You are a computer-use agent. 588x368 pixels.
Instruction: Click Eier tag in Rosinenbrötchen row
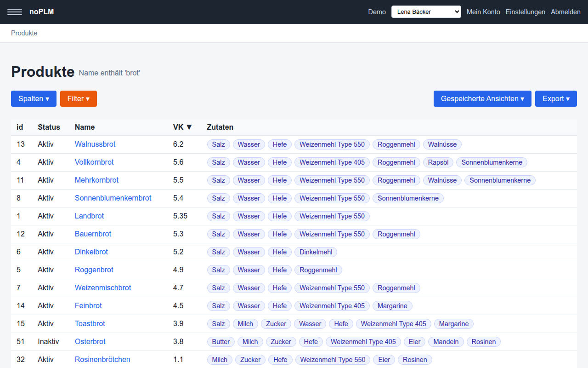(x=384, y=360)
